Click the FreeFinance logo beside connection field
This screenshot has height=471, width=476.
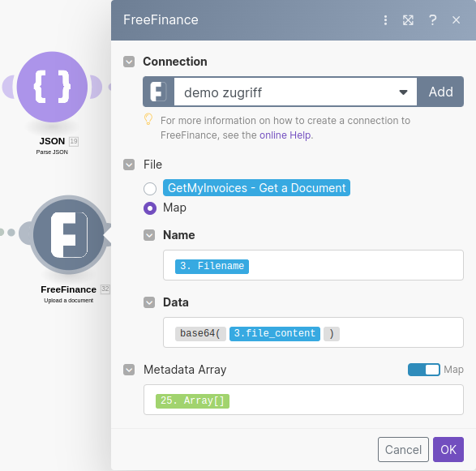158,92
